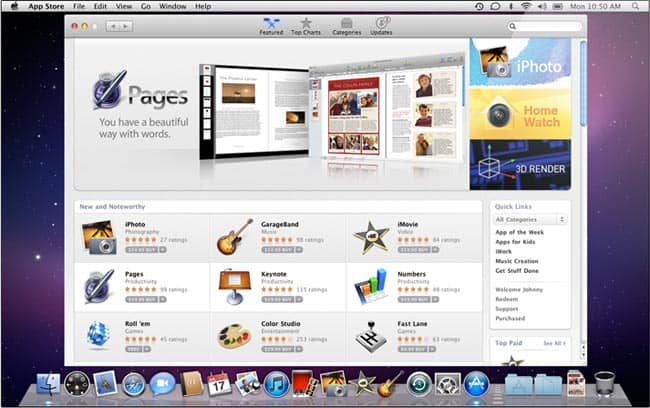
Task: Click the Numbers bar chart icon
Action: click(x=370, y=286)
